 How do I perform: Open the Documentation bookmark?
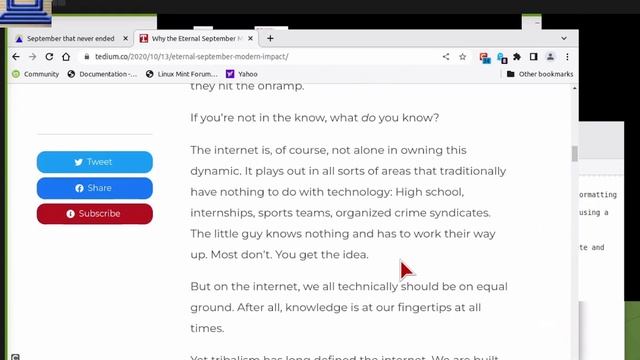click(x=102, y=74)
